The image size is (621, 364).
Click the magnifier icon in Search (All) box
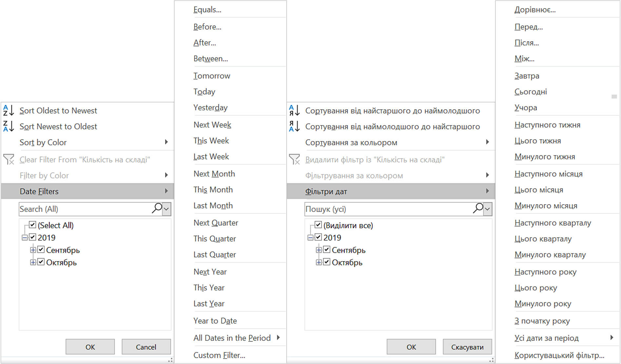tap(157, 208)
